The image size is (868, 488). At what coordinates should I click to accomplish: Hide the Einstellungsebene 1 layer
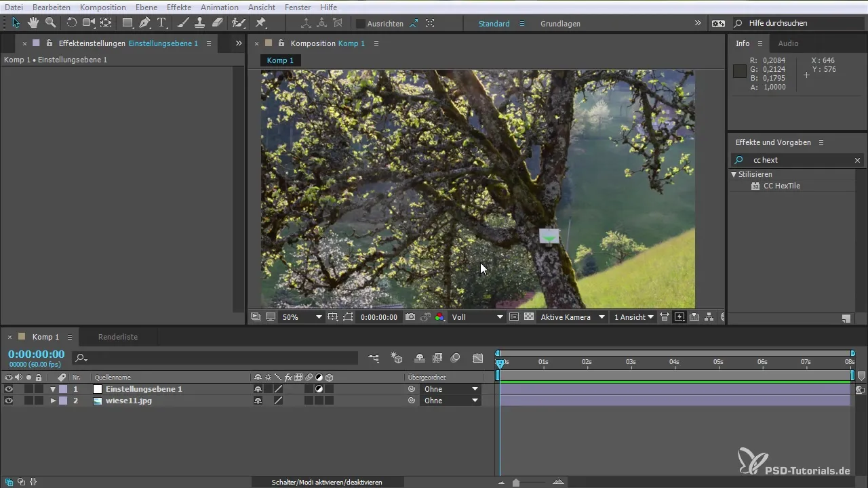click(9, 389)
